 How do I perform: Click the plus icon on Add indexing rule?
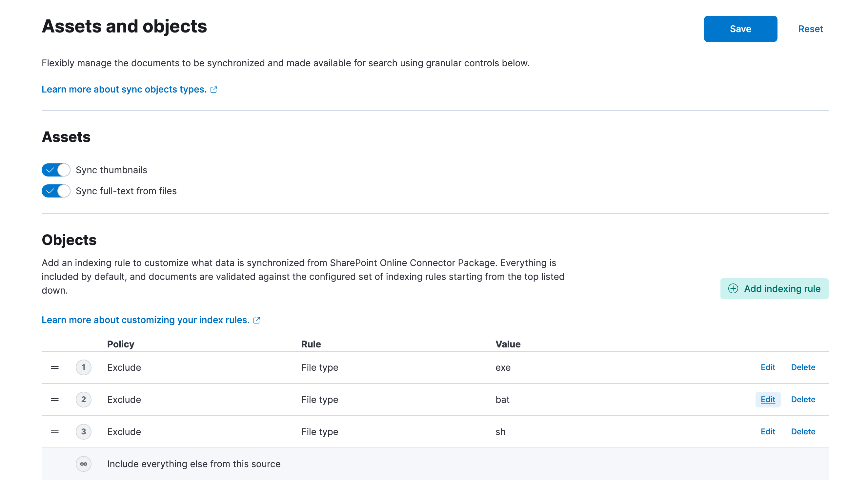pos(733,289)
